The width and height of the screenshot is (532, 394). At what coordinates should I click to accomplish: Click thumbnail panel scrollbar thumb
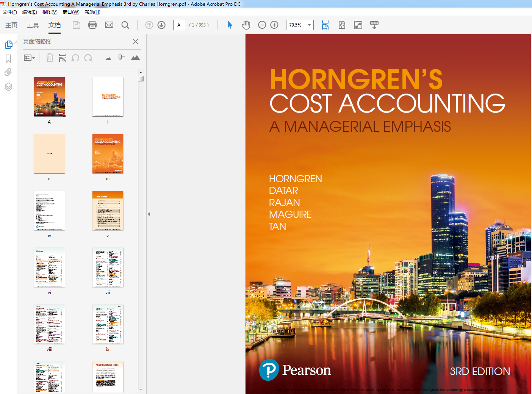pyautogui.click(x=141, y=78)
